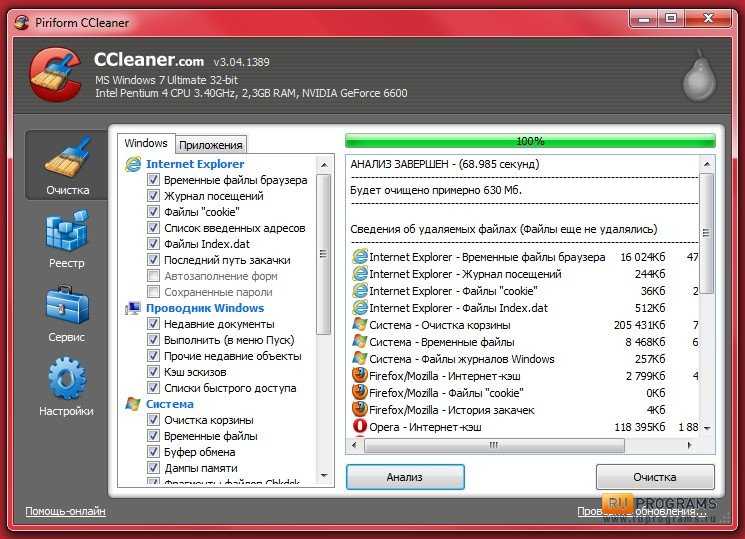Viewport: 745px width, 539px height.
Task: Enable Автозаполнение форм checkbox
Action: (153, 276)
